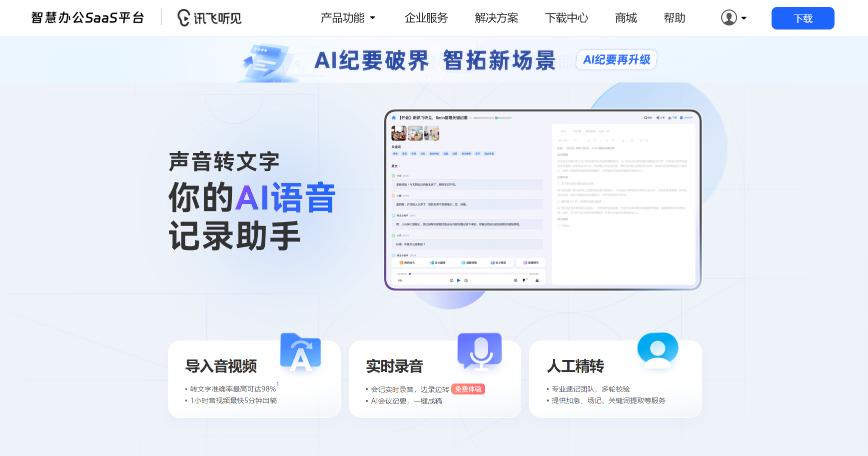Click the text 专业速记团队，多轮校验
This screenshot has height=456, width=868.
(x=591, y=389)
